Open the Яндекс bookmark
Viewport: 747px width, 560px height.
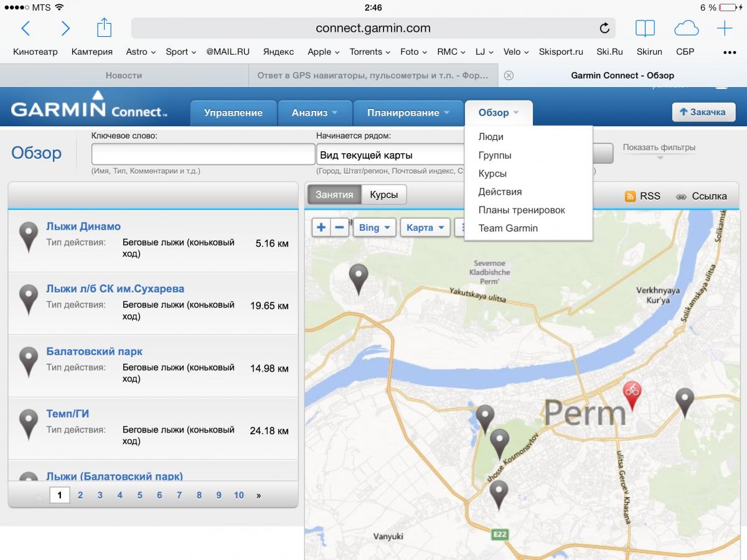tap(279, 52)
